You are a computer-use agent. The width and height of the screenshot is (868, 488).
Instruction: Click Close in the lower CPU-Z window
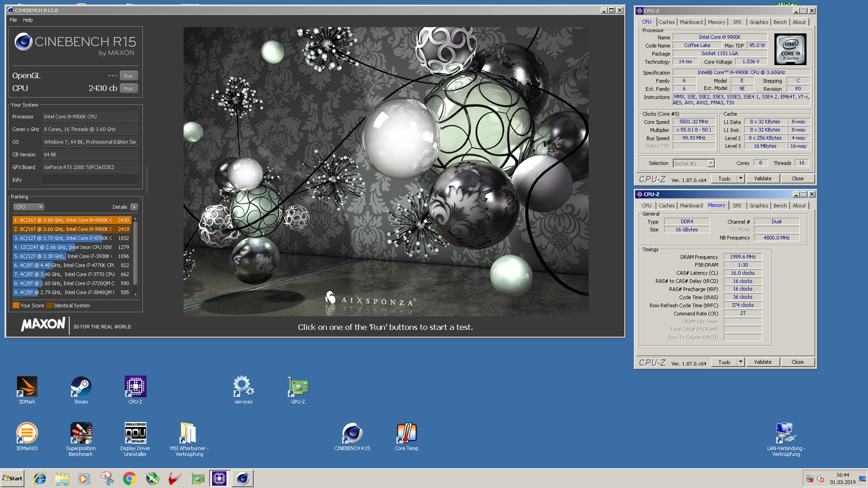tap(797, 362)
